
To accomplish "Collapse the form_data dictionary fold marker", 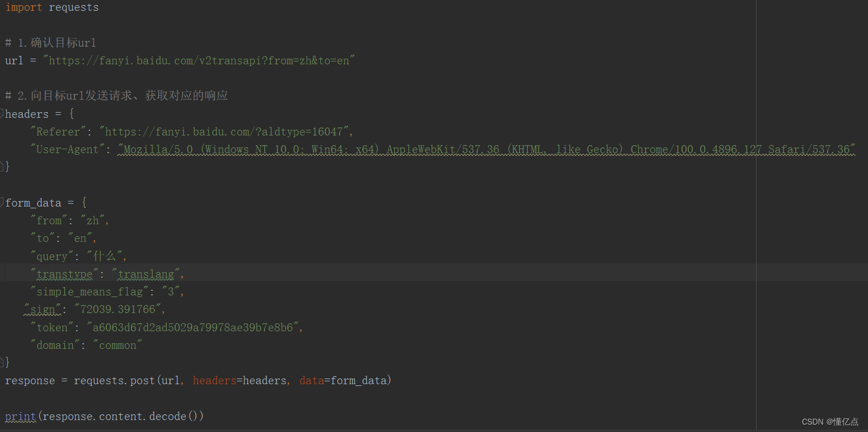I will click(2, 202).
